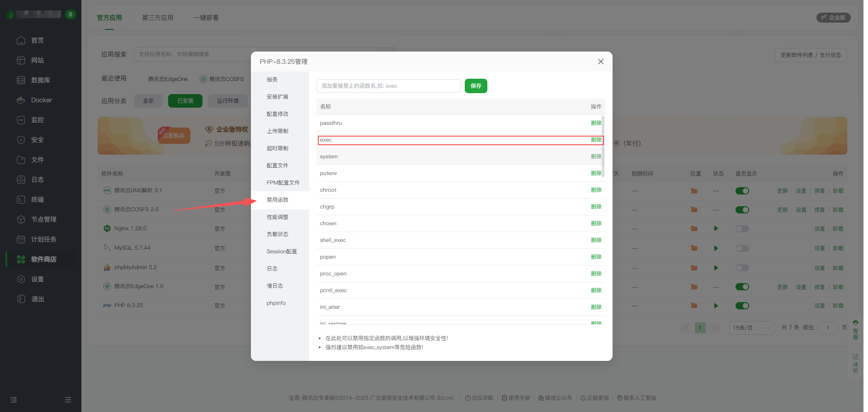
Task: Go to the previous page arrow
Action: tap(686, 328)
